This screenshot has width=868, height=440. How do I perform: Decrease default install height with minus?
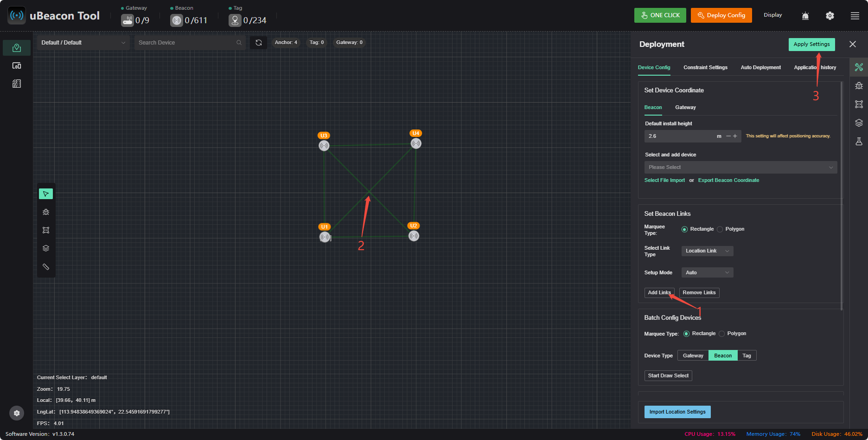pyautogui.click(x=728, y=136)
